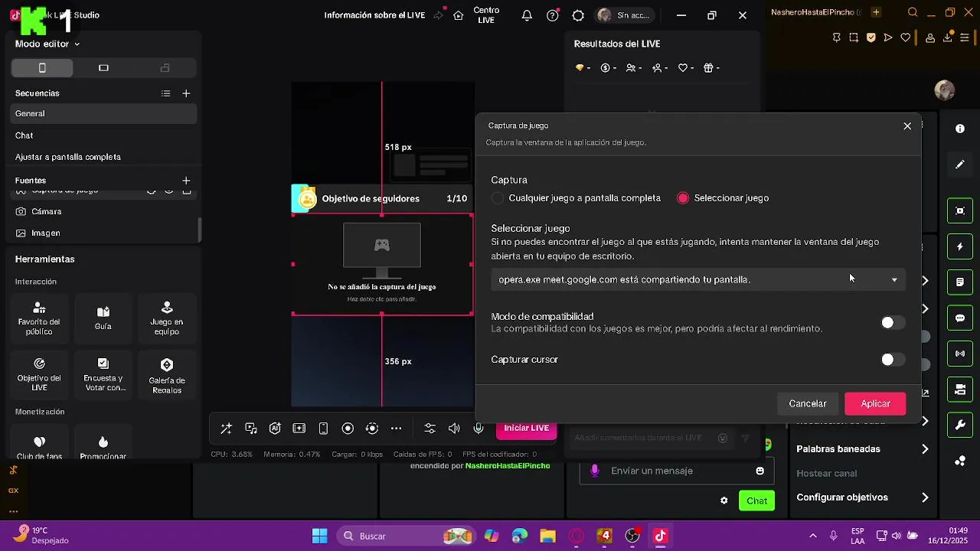Screen dimensions: 980x551
Task: Click the AI icon in bottom toolbar
Action: click(275, 429)
